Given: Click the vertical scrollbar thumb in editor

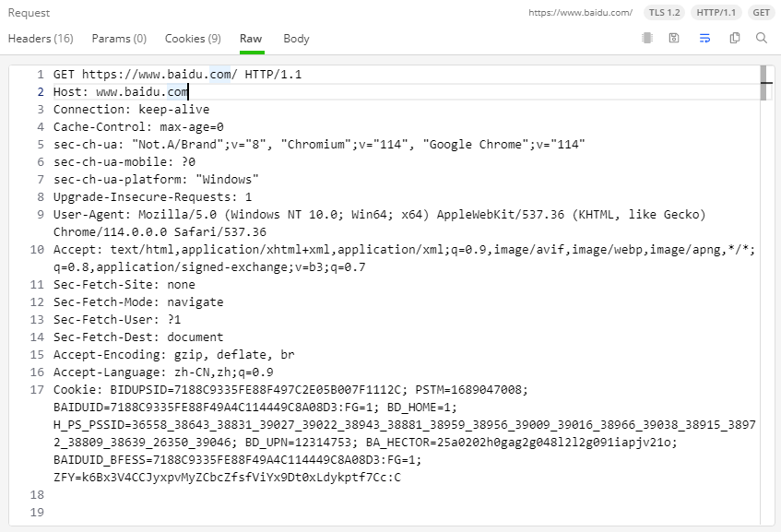Looking at the screenshot, I should (x=764, y=82).
